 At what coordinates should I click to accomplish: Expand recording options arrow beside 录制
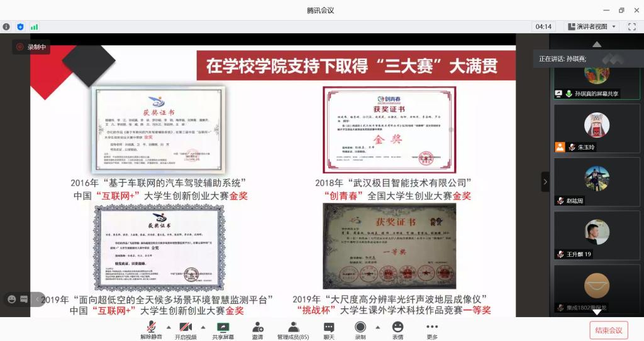coord(377,327)
